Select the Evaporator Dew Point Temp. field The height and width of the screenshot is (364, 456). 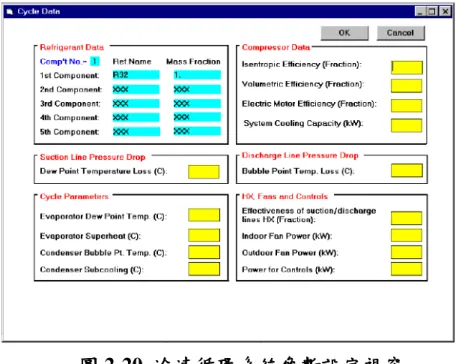(204, 215)
